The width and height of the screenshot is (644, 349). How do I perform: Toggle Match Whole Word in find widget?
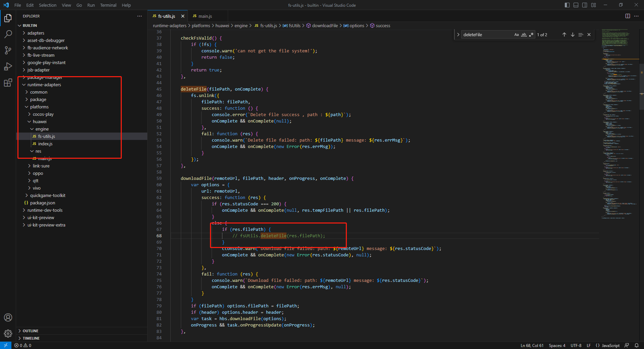pos(524,35)
